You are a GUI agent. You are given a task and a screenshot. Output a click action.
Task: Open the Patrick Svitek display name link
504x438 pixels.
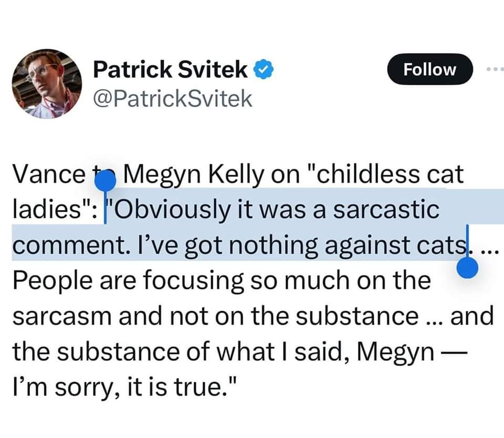click(x=170, y=69)
